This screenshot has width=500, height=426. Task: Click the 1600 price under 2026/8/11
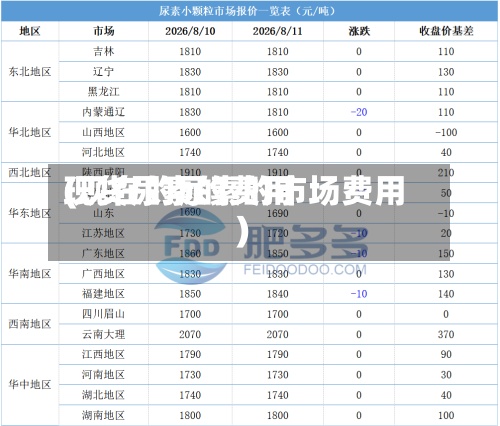tap(277, 132)
